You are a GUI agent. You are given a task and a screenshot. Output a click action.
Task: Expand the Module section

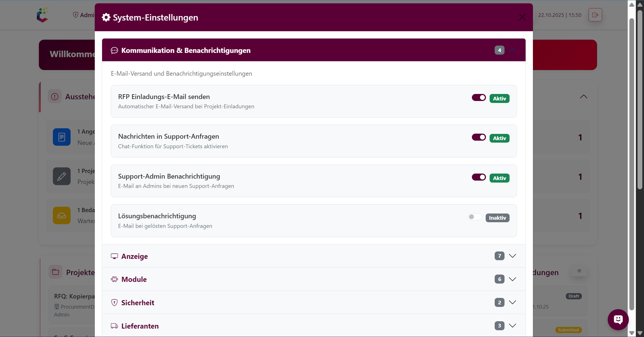coord(512,279)
